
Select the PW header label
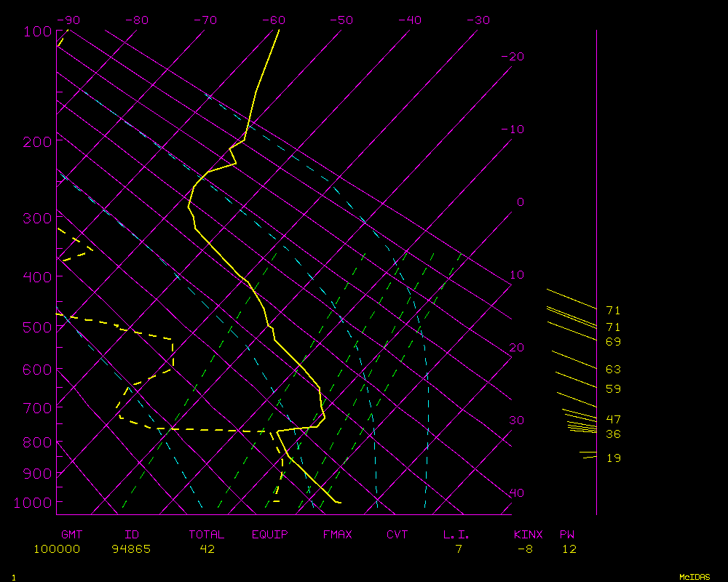coord(567,535)
